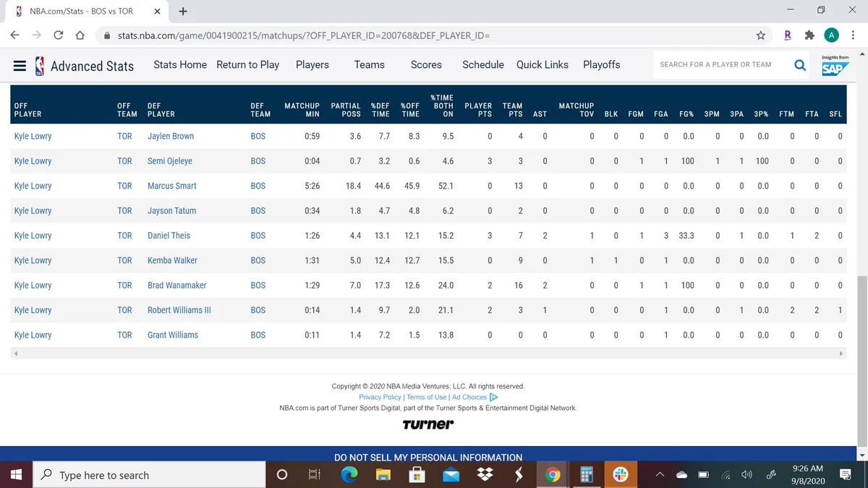Click Brad Wanamaker's 24.0 % time both on value
Screen dimensions: 868x488
[446, 285]
